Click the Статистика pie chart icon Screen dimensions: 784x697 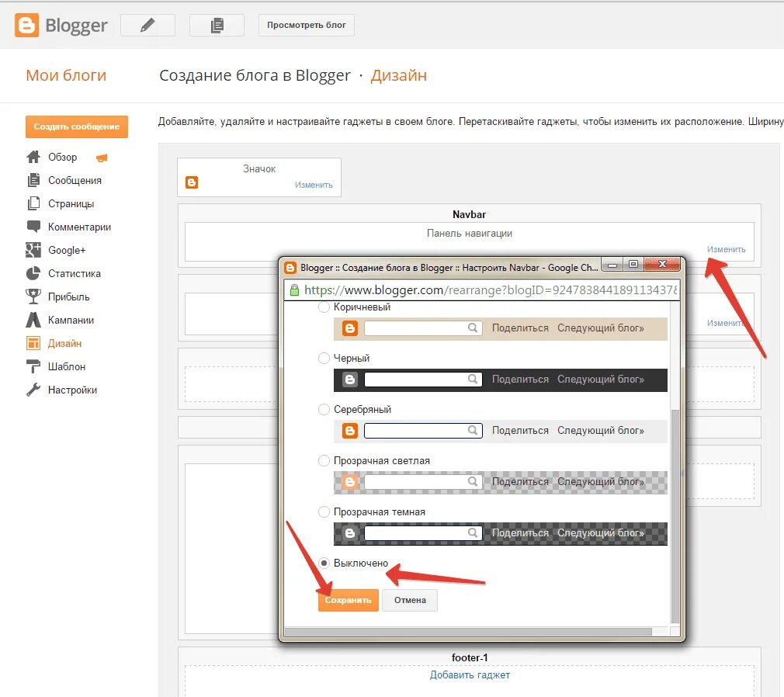click(33, 273)
